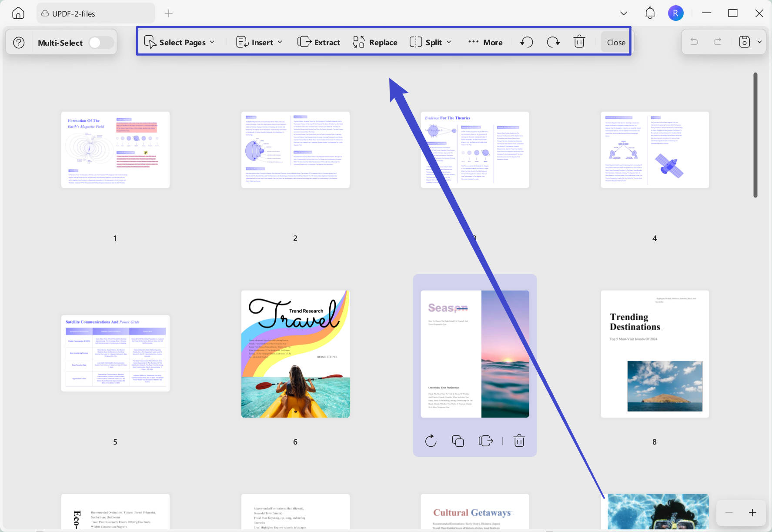This screenshot has height=532, width=772.
Task: Click the Close button in the toolbar
Action: point(616,42)
